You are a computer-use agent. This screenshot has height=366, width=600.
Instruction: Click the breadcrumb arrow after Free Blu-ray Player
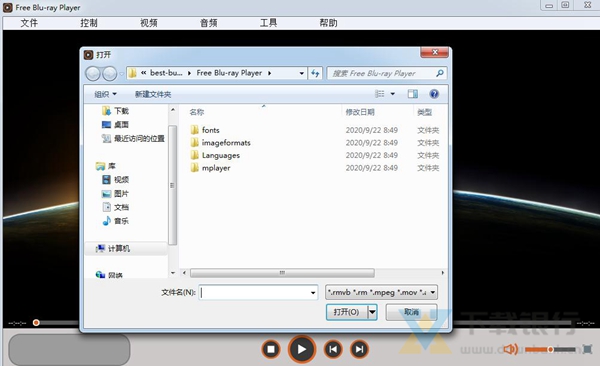tap(269, 73)
